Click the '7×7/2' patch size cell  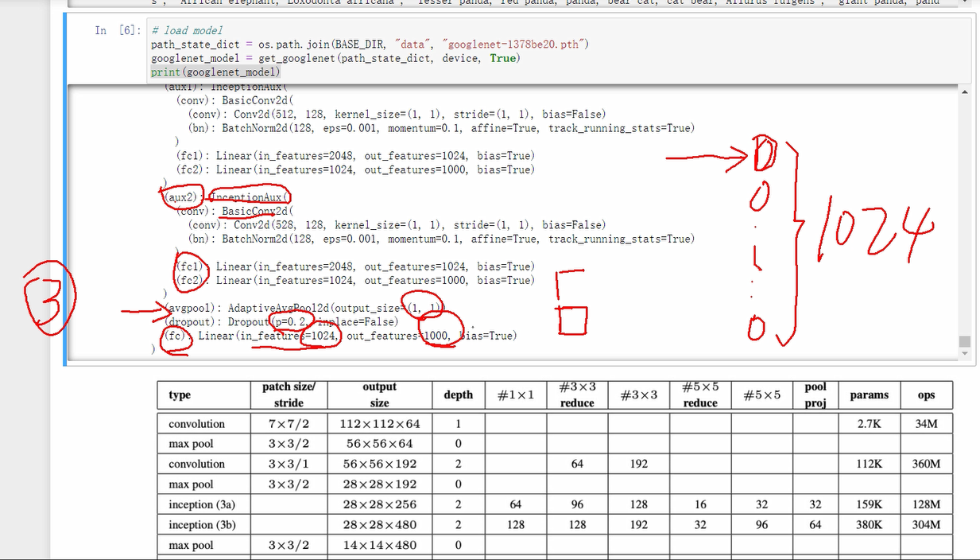[x=289, y=424]
